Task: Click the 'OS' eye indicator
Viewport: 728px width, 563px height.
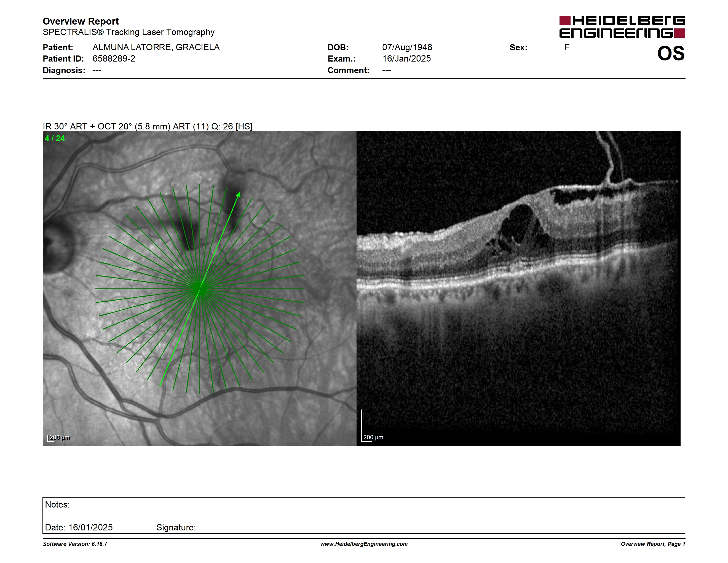Action: (x=671, y=53)
